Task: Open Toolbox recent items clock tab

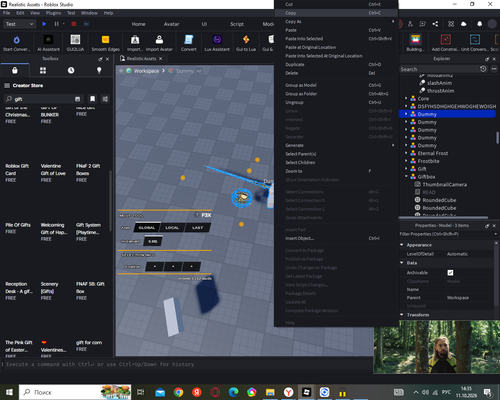Action: click(x=71, y=70)
